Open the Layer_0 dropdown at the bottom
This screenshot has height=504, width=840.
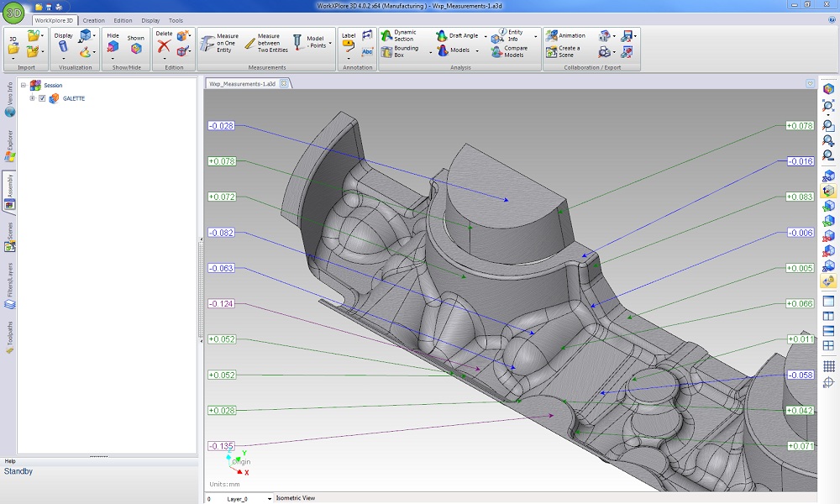click(270, 498)
